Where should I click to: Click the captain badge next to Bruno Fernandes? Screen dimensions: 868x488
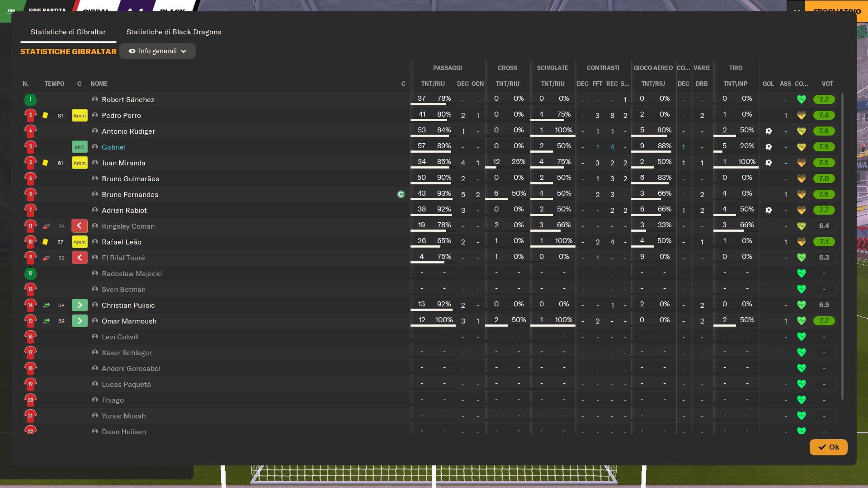(x=401, y=194)
